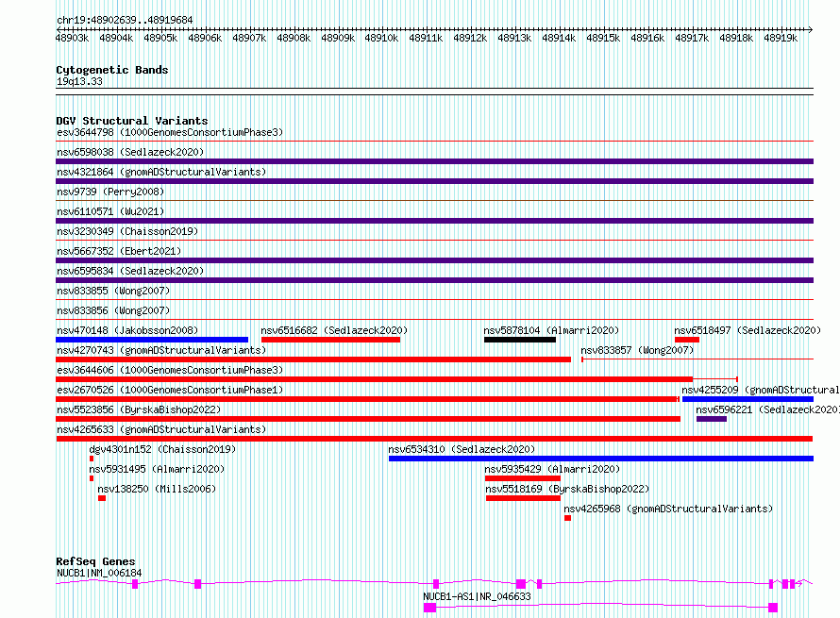Open variant label nsv4255209 (gnomADStructural...)
Viewport: 840px width, 618px height.
click(x=760, y=390)
